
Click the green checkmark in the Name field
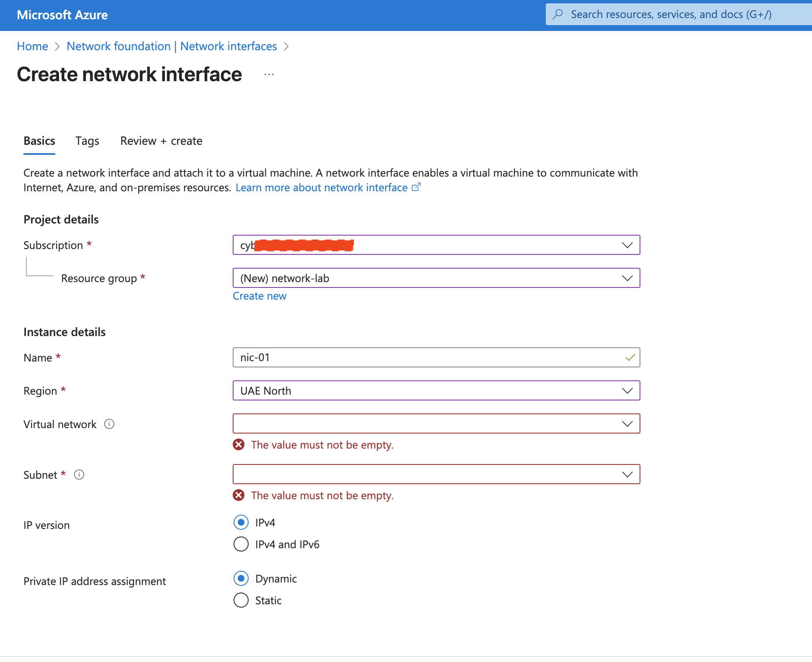click(x=630, y=357)
